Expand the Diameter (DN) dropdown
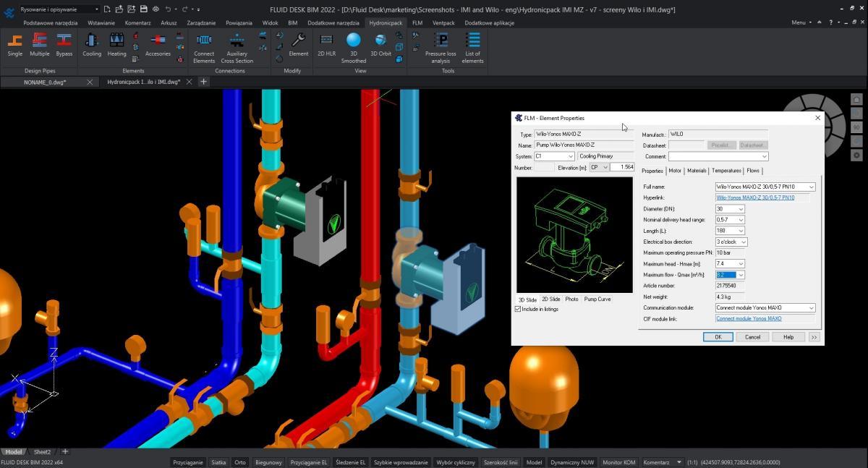The image size is (868, 468). click(740, 209)
